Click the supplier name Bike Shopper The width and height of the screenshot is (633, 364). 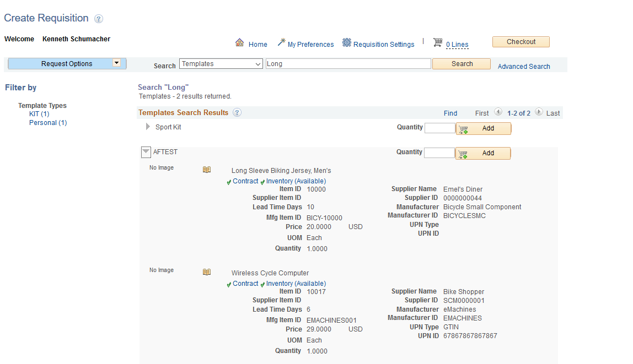(463, 291)
